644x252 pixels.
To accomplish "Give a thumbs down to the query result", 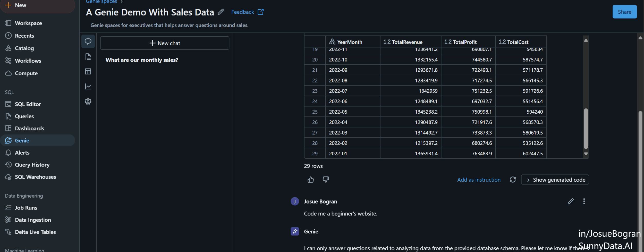I will click(325, 180).
